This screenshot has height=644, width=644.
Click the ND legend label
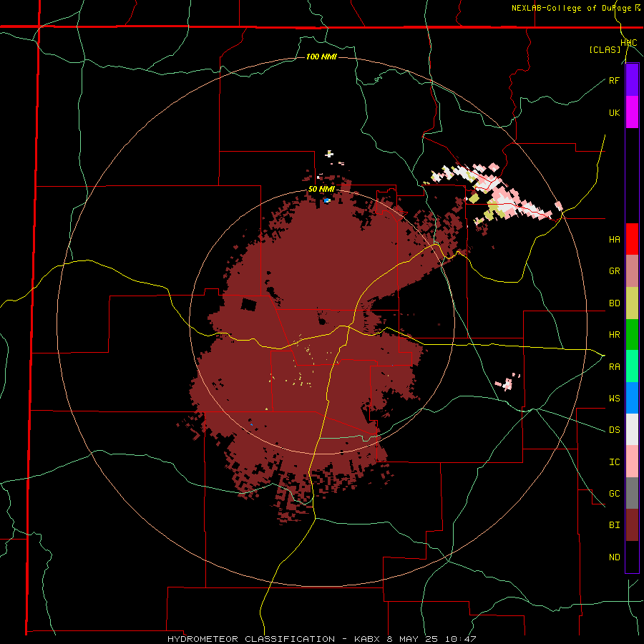click(614, 557)
